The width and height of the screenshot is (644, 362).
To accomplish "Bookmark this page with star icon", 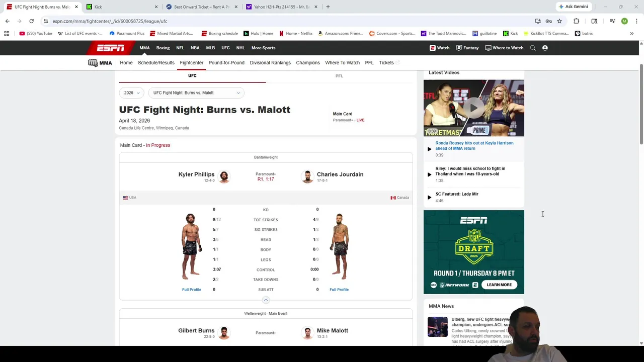I will point(559,21).
